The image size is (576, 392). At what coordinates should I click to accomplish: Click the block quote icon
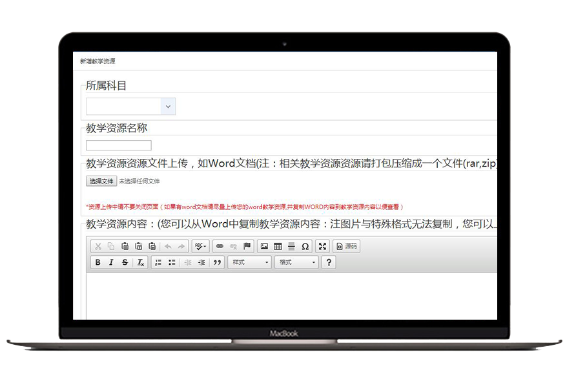click(x=217, y=263)
